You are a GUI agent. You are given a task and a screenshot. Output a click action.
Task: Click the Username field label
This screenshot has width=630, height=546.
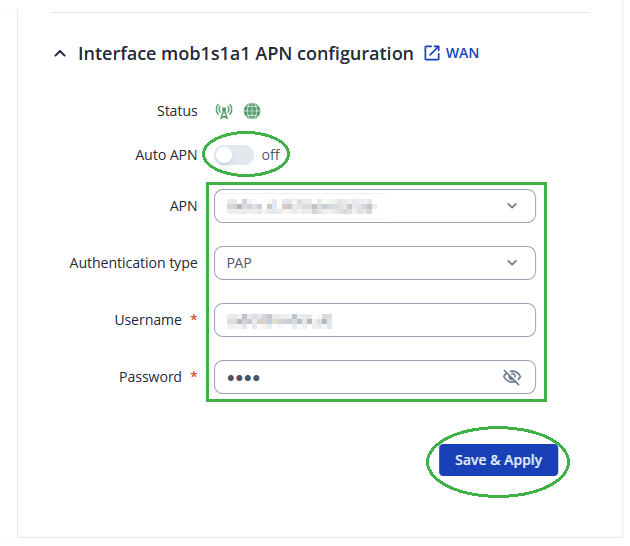coord(148,320)
